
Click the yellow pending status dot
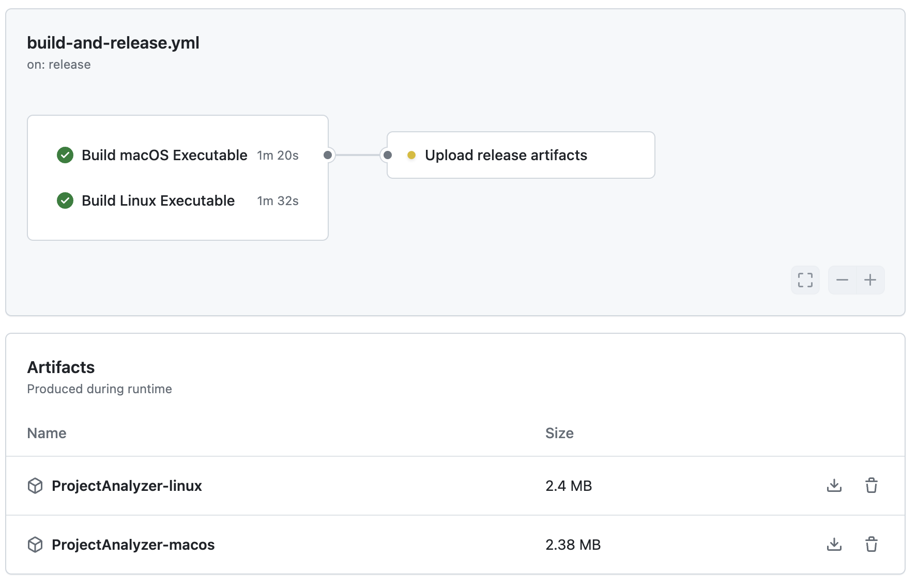[411, 155]
